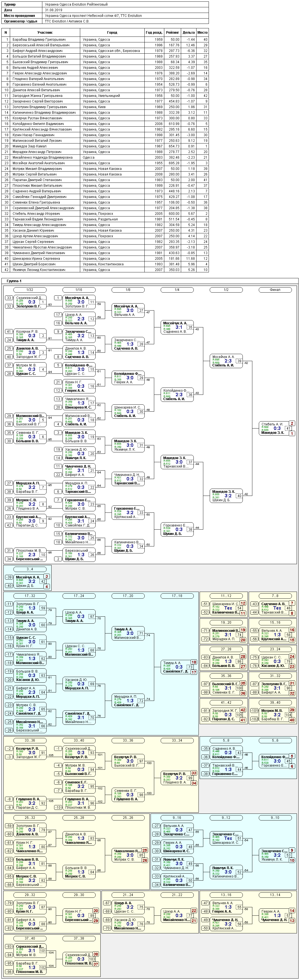Screen dimensions: 300x980
Task: Select row 'Бифєрт Андрей Александрович'
Action: coord(105,51)
